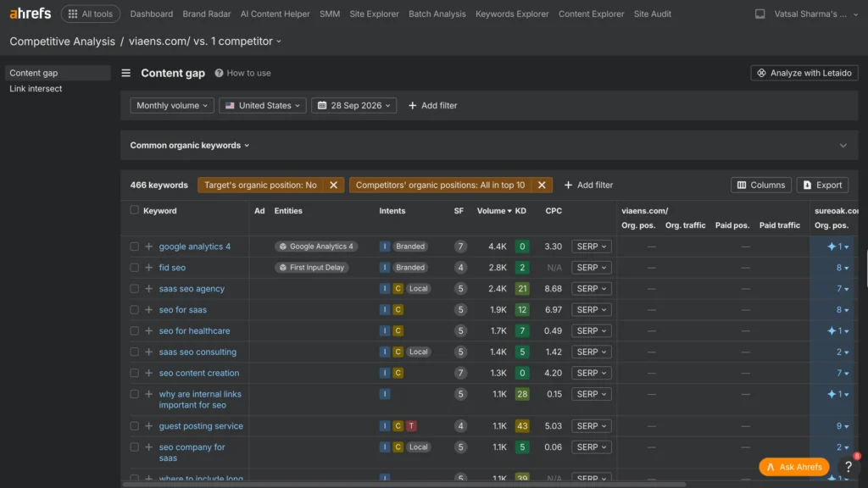Click the horizontal scrollbar under the table
868x488 pixels.
point(403,484)
